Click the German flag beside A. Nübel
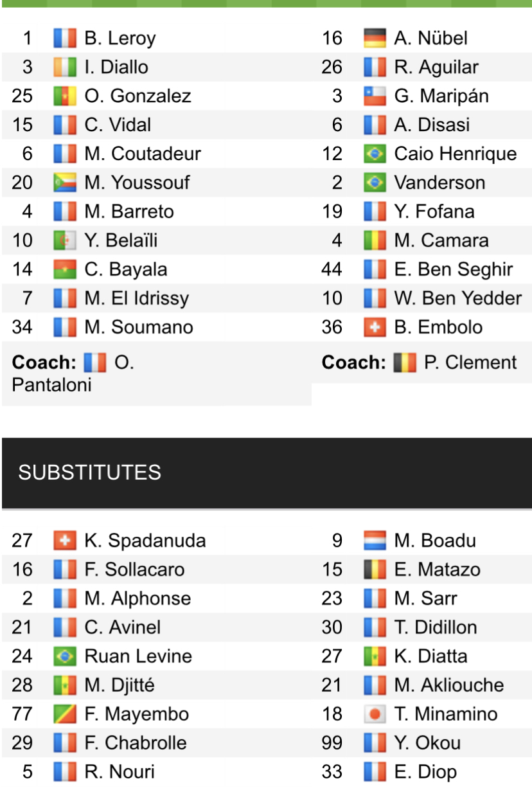532x799 pixels. pos(375,39)
